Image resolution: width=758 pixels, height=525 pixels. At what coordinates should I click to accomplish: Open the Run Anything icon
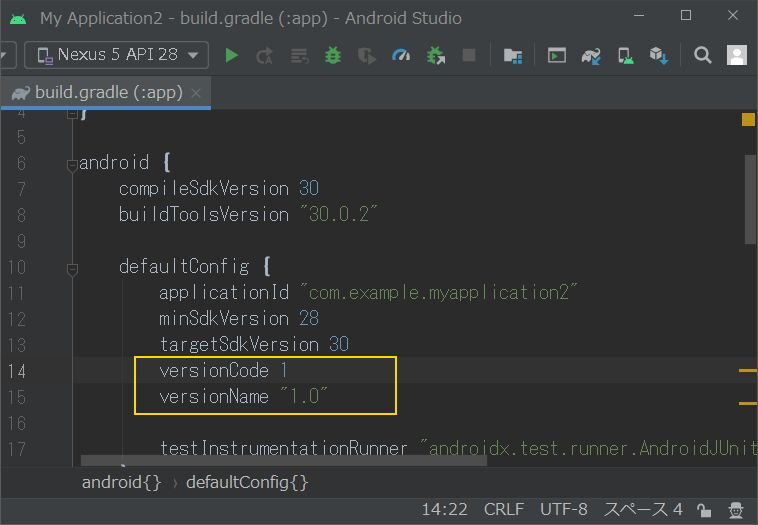(556, 55)
